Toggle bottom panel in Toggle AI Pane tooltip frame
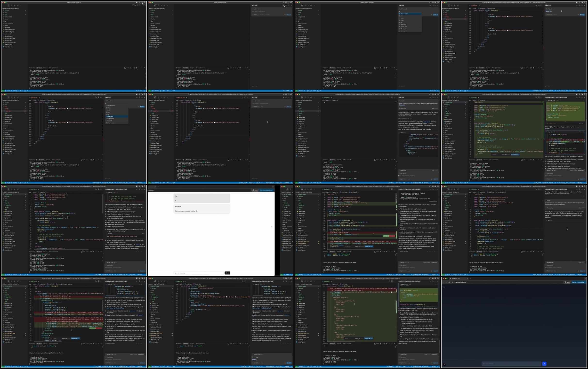Viewport: 588px width, 369px height. tap(139, 2)
